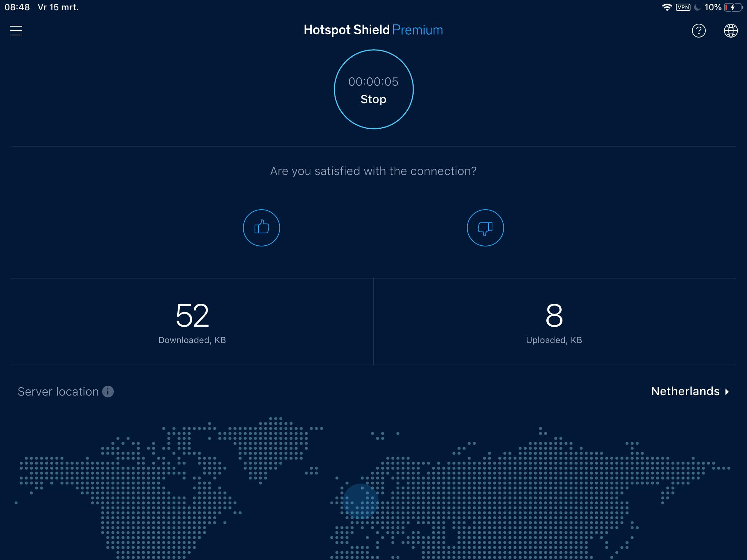The width and height of the screenshot is (747, 560).
Task: Rate connection with thumbs down
Action: tap(485, 228)
